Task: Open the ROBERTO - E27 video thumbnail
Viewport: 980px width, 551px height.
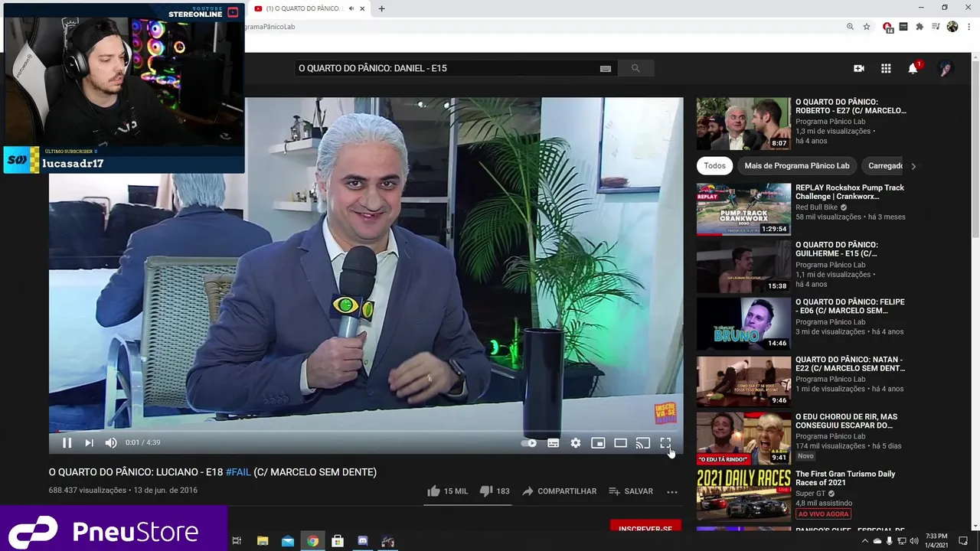Action: 743,124
